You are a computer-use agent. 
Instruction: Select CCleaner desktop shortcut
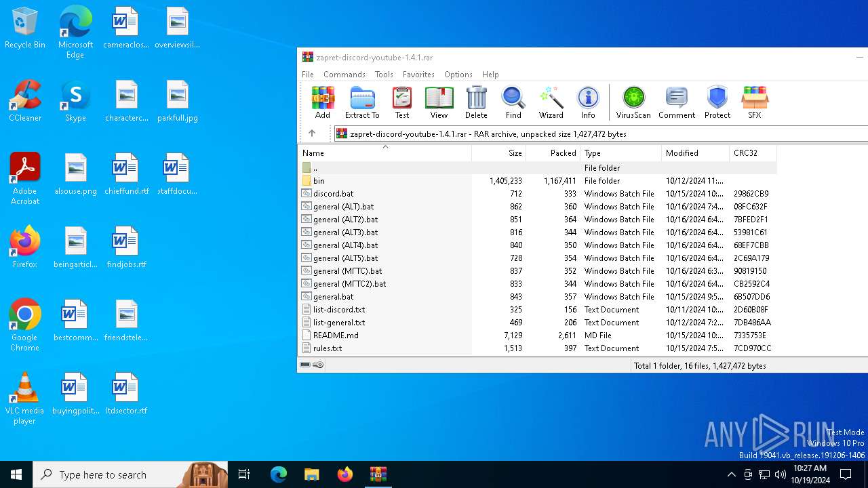(25, 101)
